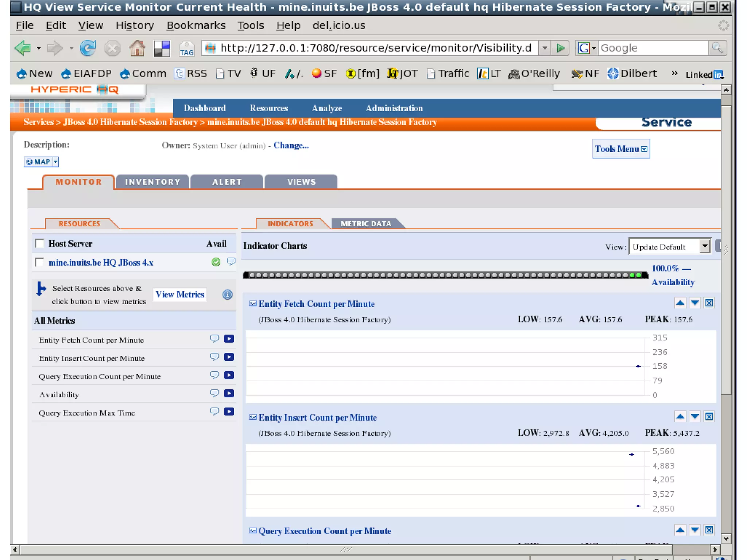Move Entity Fetch Count chart up
747x560 pixels.
680,303
